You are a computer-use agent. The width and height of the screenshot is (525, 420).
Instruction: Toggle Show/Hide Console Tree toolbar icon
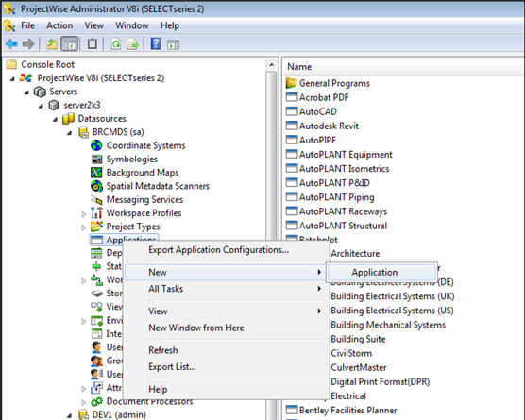pyautogui.click(x=70, y=43)
